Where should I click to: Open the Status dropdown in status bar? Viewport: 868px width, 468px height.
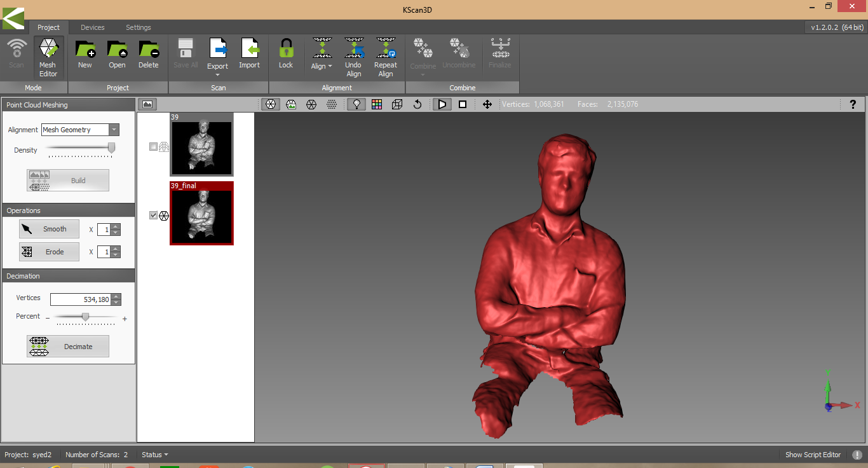pyautogui.click(x=155, y=455)
